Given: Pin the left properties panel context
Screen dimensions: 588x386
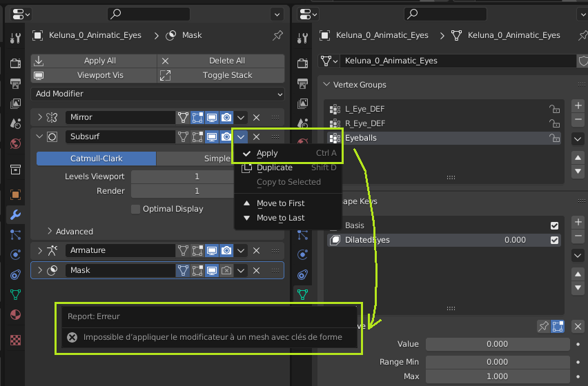Looking at the screenshot, I should [x=277, y=36].
